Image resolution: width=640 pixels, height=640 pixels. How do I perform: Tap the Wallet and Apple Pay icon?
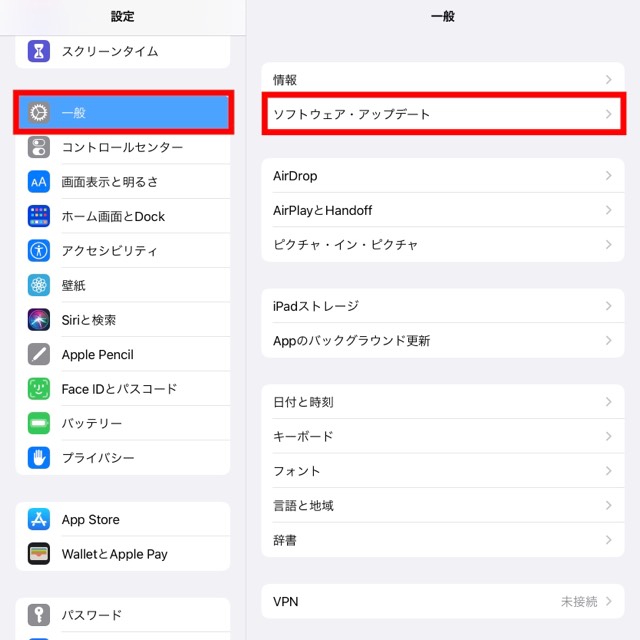pyautogui.click(x=39, y=554)
